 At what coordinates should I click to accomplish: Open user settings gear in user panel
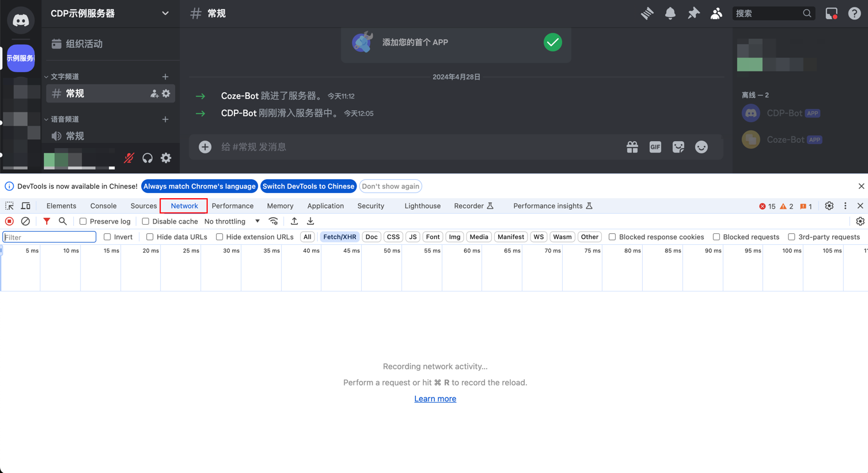pos(166,158)
